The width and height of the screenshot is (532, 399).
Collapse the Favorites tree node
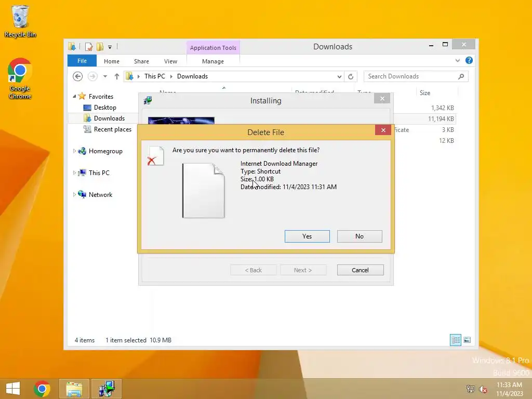(74, 96)
